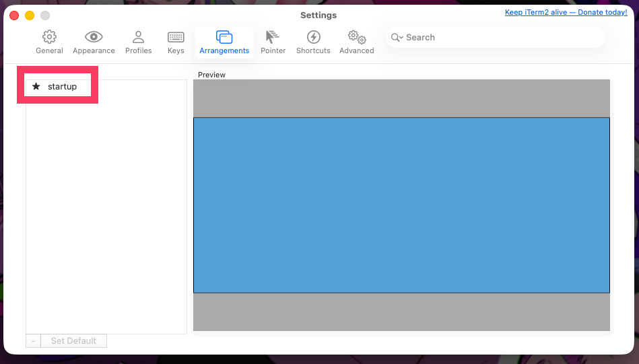Open the General settings tab
Image resolution: width=639 pixels, height=364 pixels.
click(49, 42)
